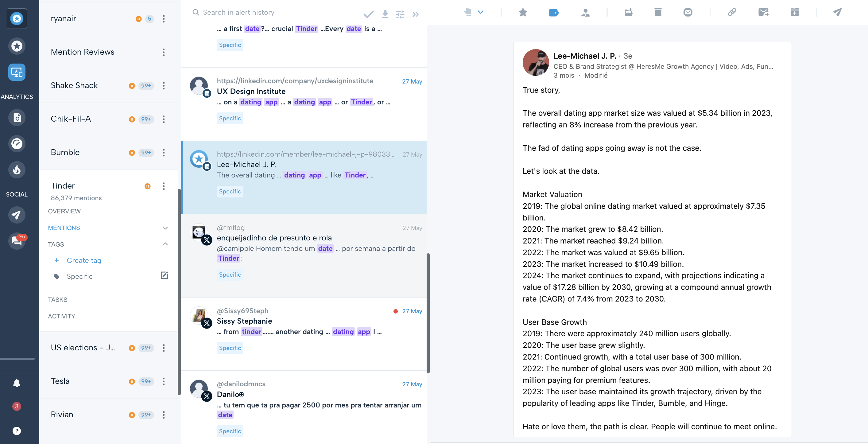
Task: Click Specific tag on highlighted mention
Action: (x=230, y=191)
